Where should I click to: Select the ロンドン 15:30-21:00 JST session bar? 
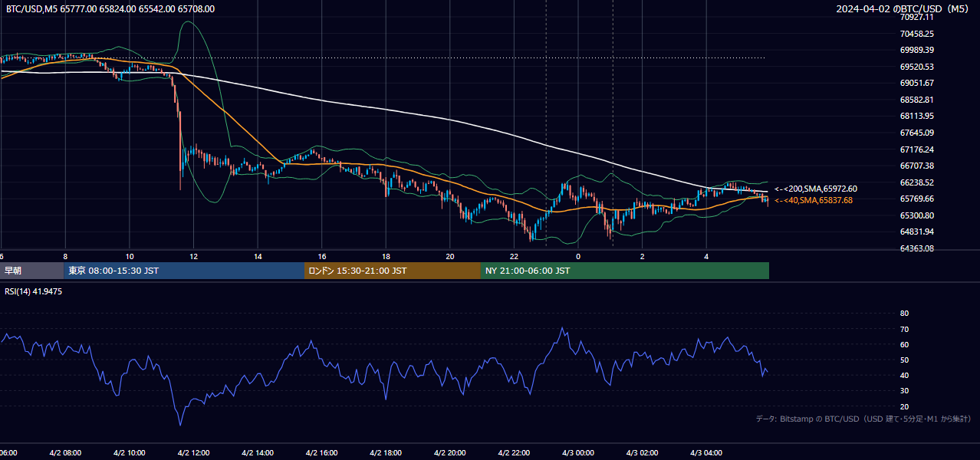(393, 271)
